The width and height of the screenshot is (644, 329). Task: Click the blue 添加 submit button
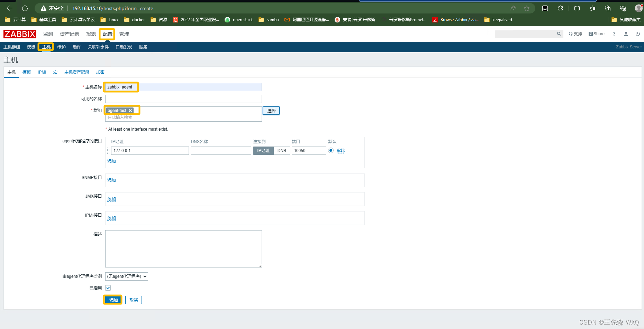114,300
